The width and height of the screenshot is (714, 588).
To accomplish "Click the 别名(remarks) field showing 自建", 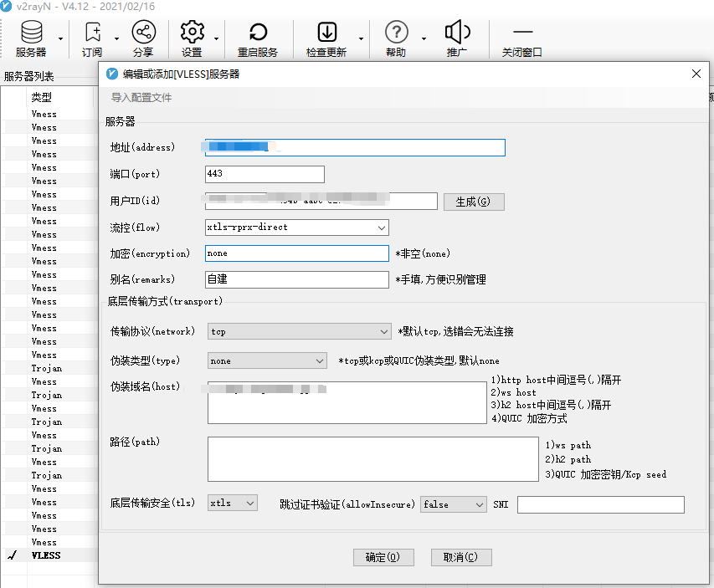I will tap(297, 279).
